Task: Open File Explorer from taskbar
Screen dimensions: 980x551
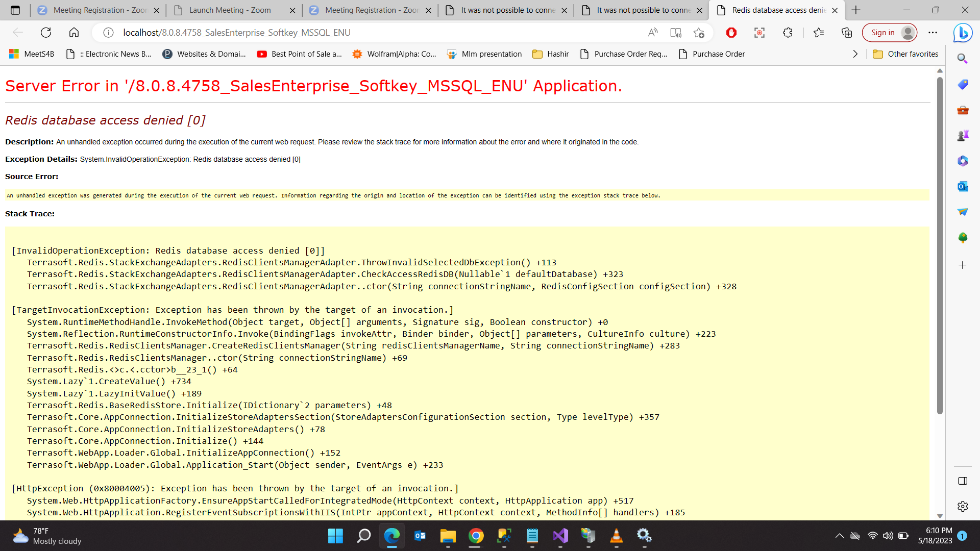Action: click(448, 536)
